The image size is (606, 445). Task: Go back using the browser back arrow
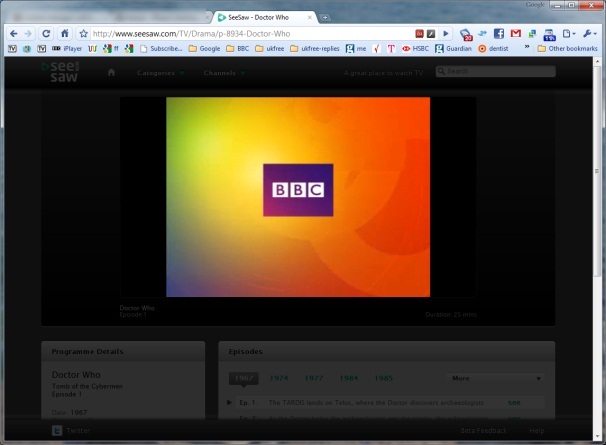(14, 34)
